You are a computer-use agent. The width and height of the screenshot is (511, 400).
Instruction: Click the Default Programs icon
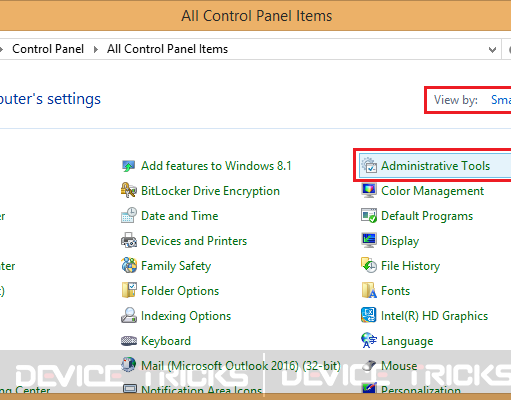click(x=369, y=216)
